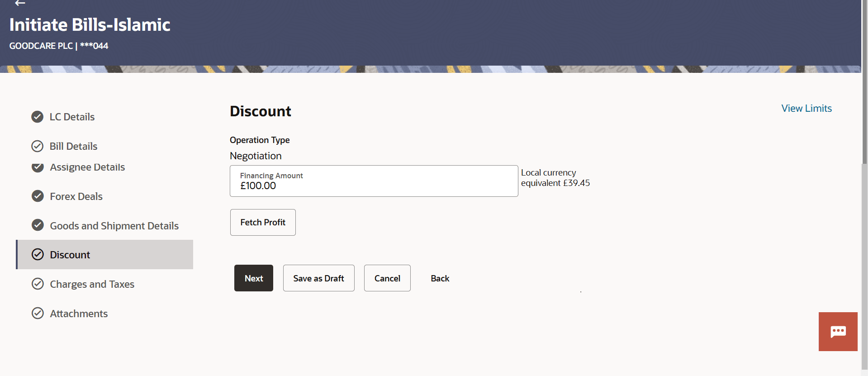868x376 pixels.
Task: Click the LC Details checkmark icon
Action: point(38,117)
